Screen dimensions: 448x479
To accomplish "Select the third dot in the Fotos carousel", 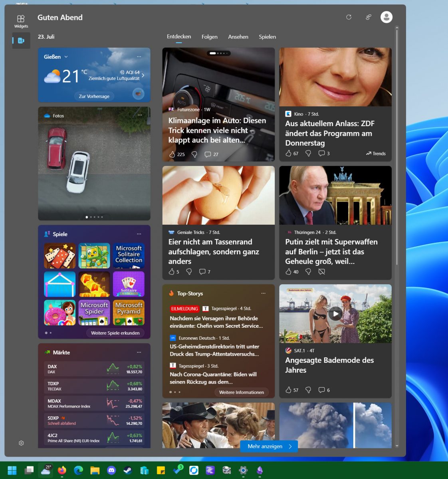I will [94, 217].
